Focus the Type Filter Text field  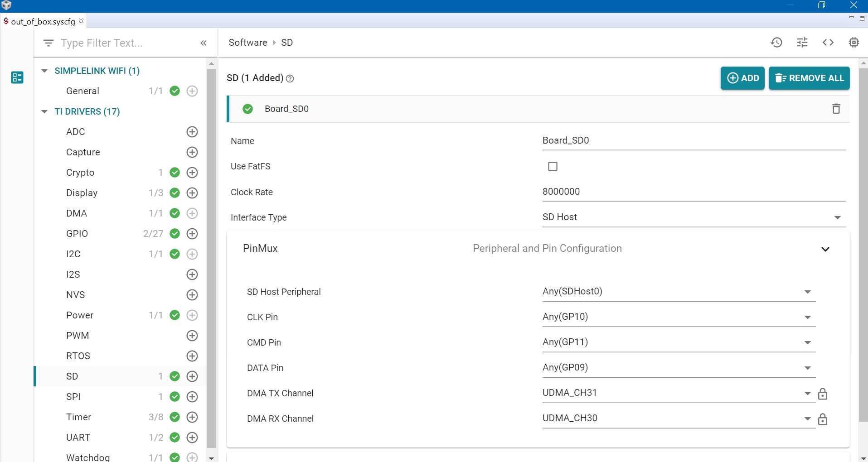[127, 43]
